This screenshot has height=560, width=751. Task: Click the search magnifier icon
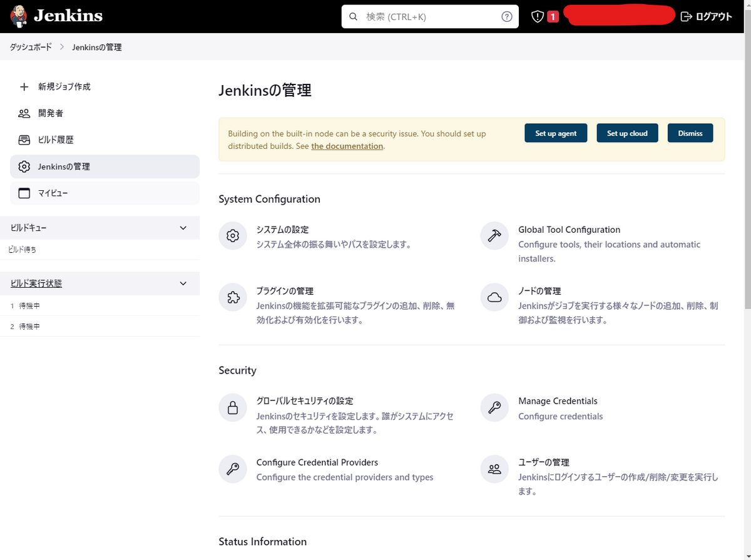[x=354, y=17]
